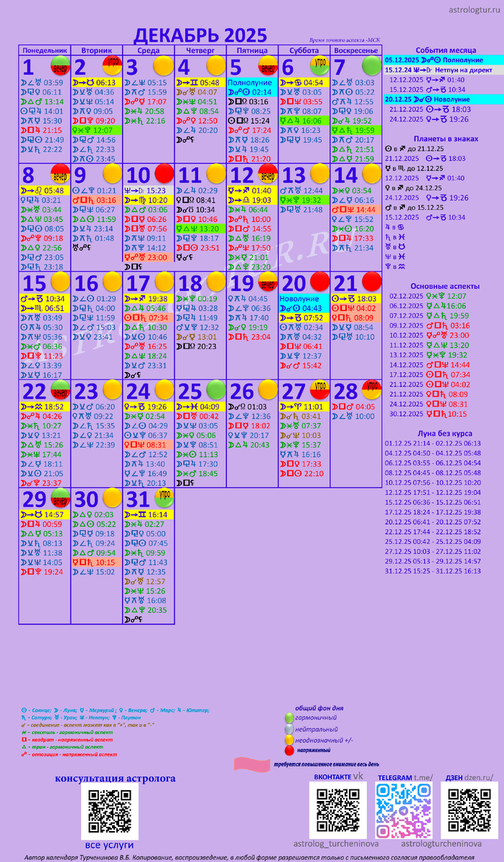The image size is (504, 862).
Task: Click the evening circle on day 19
Action: click(267, 281)
